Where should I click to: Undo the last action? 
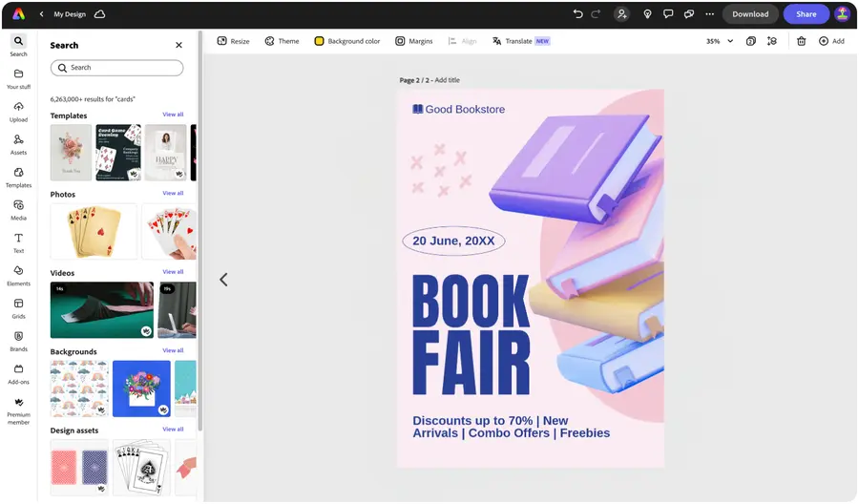(577, 14)
